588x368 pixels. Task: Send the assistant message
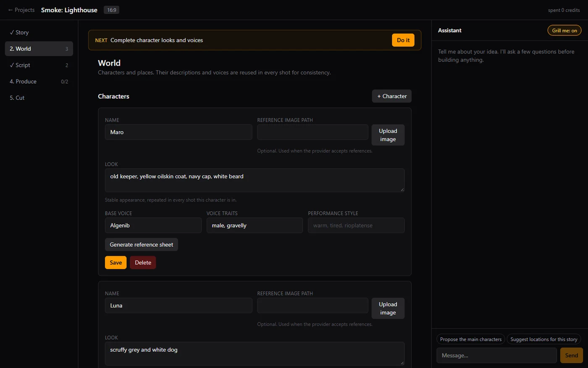572,355
